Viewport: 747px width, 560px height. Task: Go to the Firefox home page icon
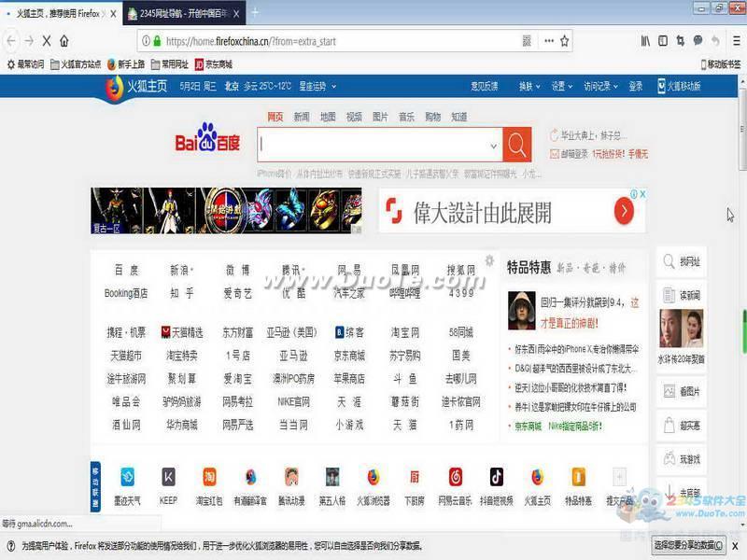click(x=64, y=41)
